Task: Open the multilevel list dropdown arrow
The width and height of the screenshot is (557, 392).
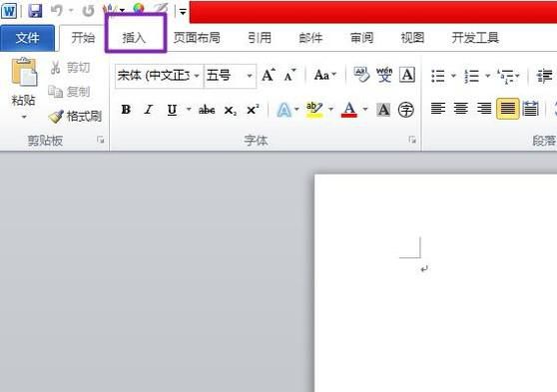Action: [x=517, y=76]
